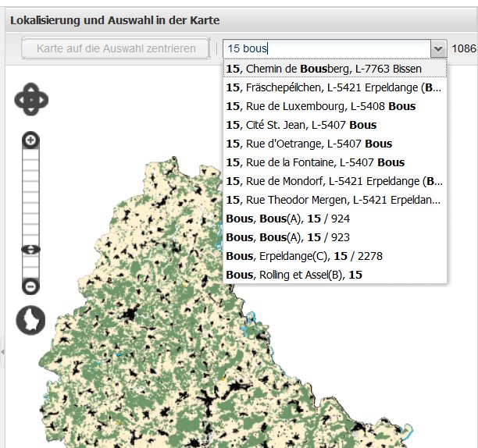This screenshot has height=448, width=478.
Task: Open the search combo box dropdown arrow
Action: coord(438,48)
